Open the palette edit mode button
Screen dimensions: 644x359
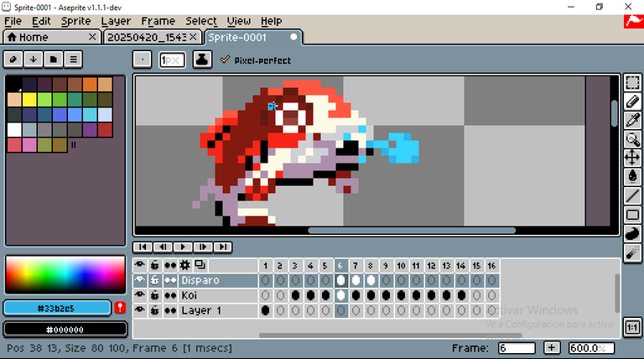point(13,60)
